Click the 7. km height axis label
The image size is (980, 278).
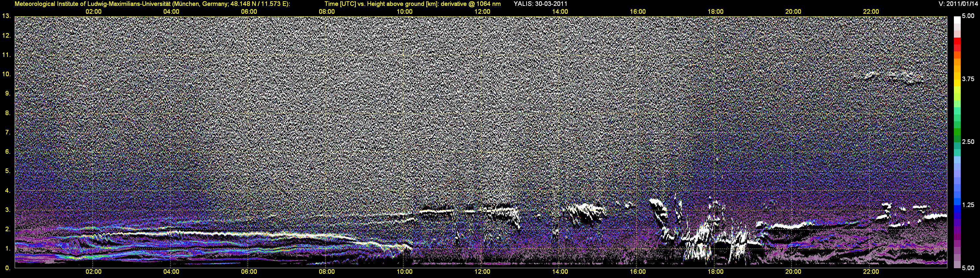coord(8,132)
